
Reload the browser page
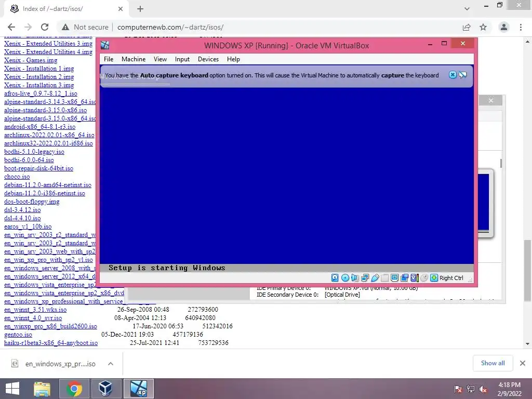(45, 27)
